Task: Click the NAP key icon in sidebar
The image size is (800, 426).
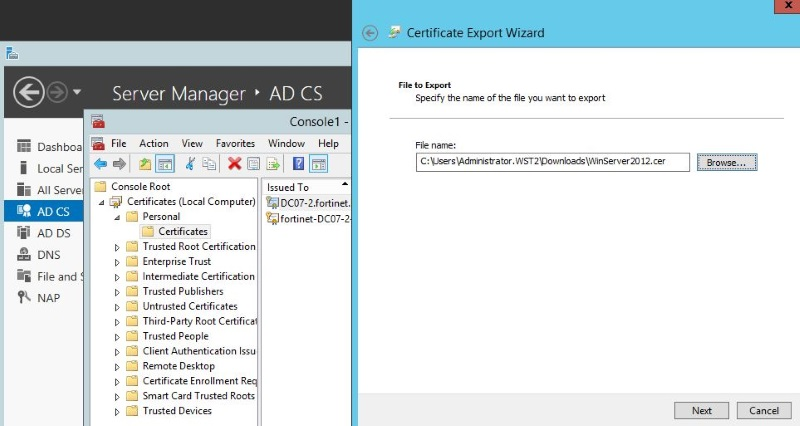Action: pos(24,297)
